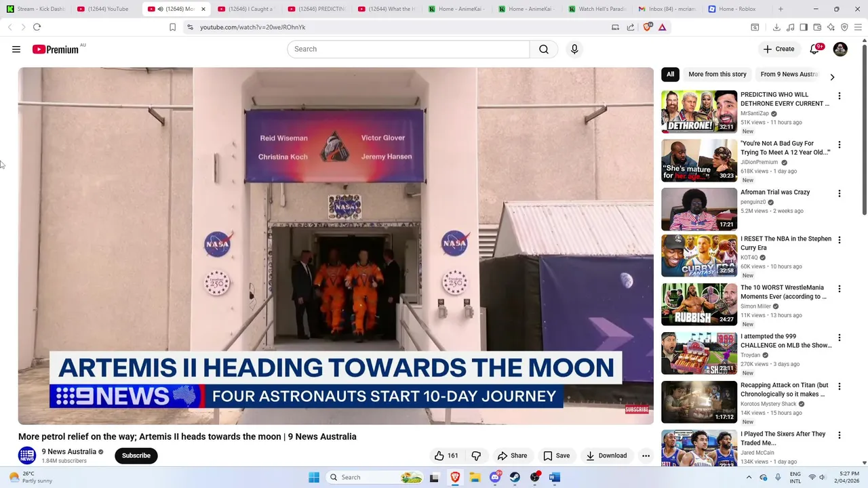Open options for Afroman Trial was Crazy
Image resolution: width=868 pixels, height=488 pixels.
tap(840, 194)
